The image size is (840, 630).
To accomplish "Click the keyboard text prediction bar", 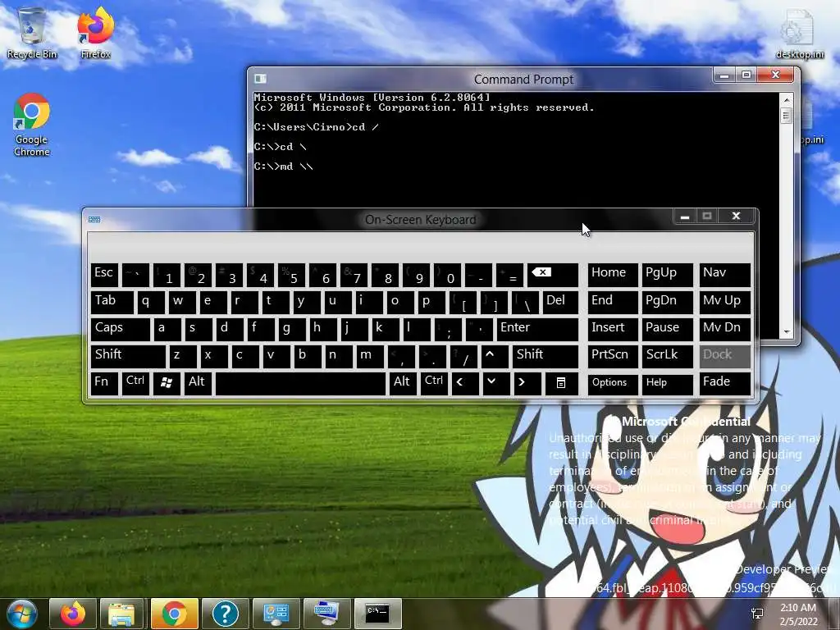I will (421, 246).
